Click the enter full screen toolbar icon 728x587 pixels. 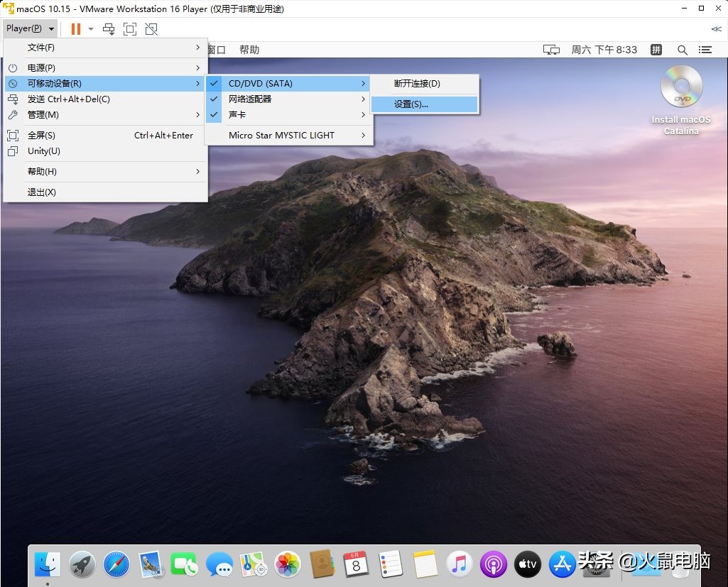click(130, 29)
